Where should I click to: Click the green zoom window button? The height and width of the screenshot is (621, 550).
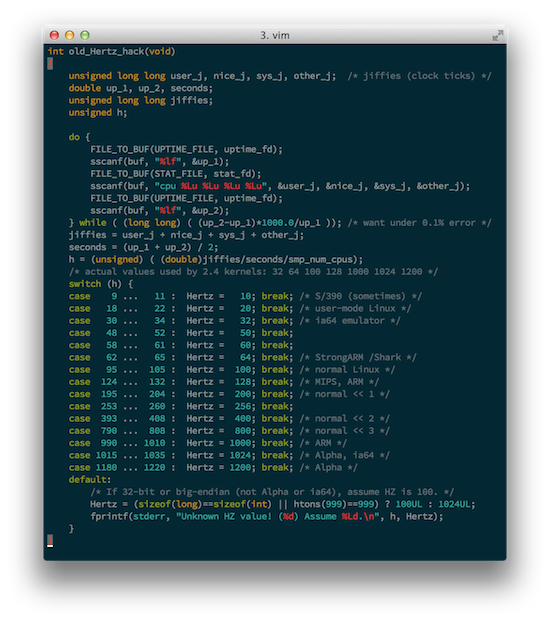pos(85,35)
